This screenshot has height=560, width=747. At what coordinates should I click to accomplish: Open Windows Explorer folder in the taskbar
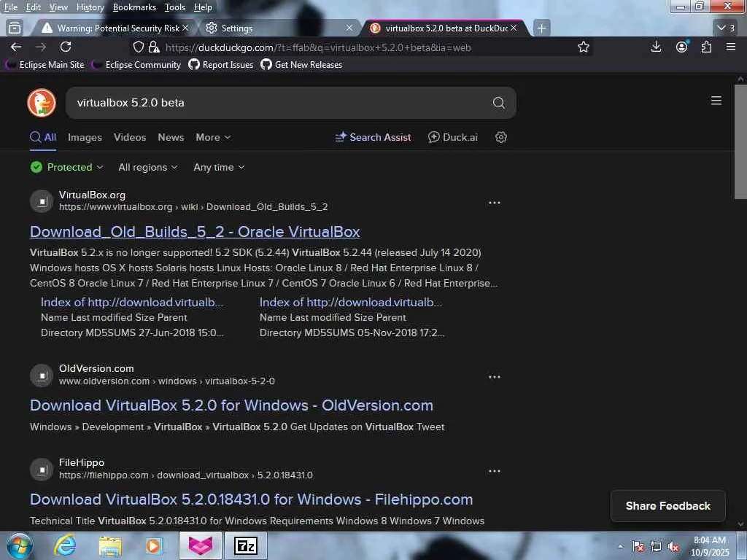tap(110, 546)
